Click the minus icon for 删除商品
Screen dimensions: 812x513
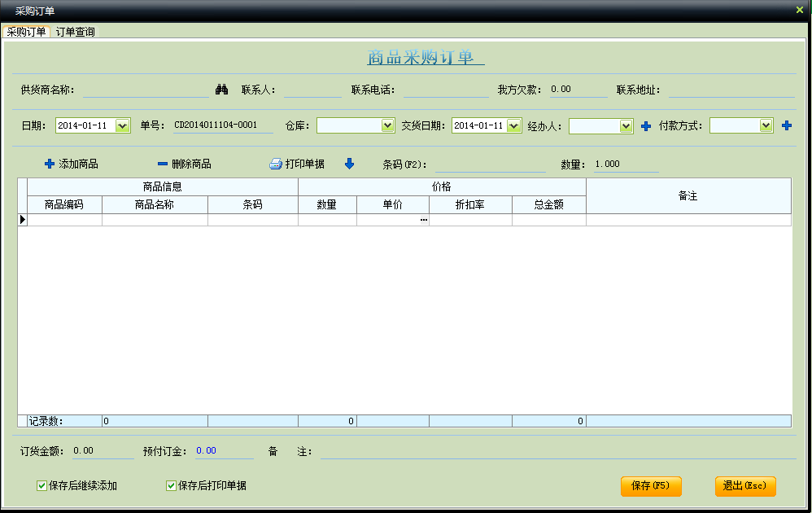pos(163,164)
